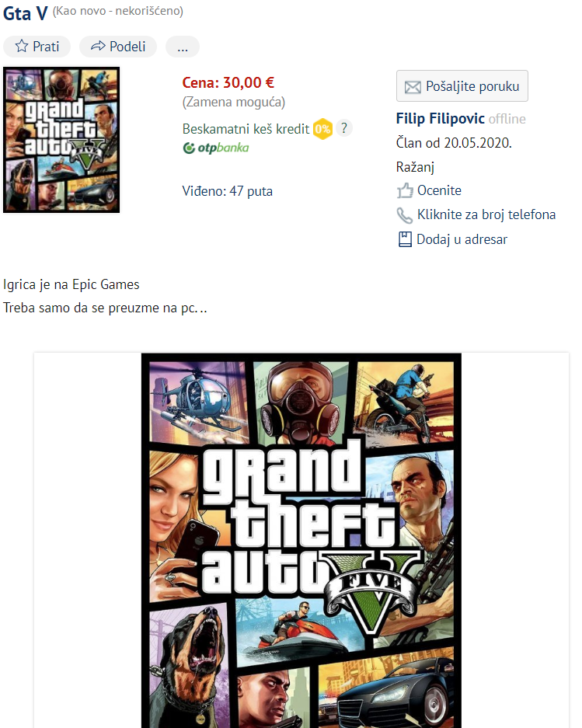The width and height of the screenshot is (582, 728).
Task: Share the ad using Podeli
Action: pyautogui.click(x=118, y=47)
